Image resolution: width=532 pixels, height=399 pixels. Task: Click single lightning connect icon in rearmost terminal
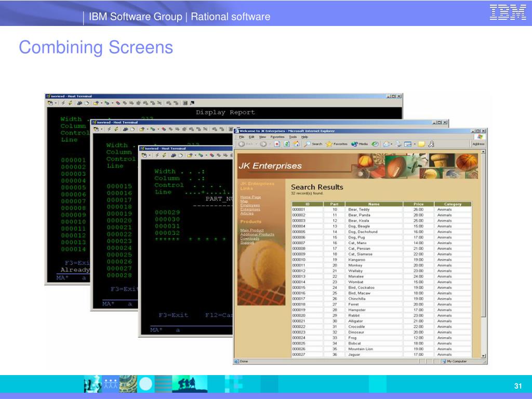pos(63,103)
